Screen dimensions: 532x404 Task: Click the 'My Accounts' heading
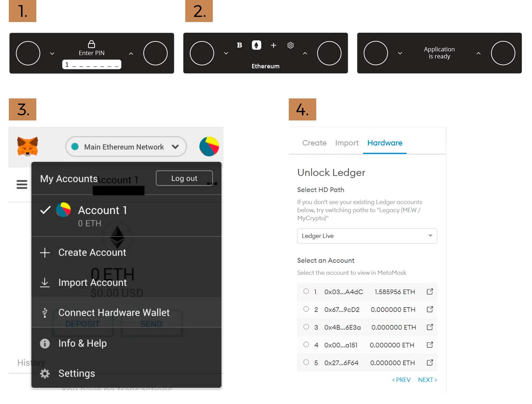click(x=69, y=179)
